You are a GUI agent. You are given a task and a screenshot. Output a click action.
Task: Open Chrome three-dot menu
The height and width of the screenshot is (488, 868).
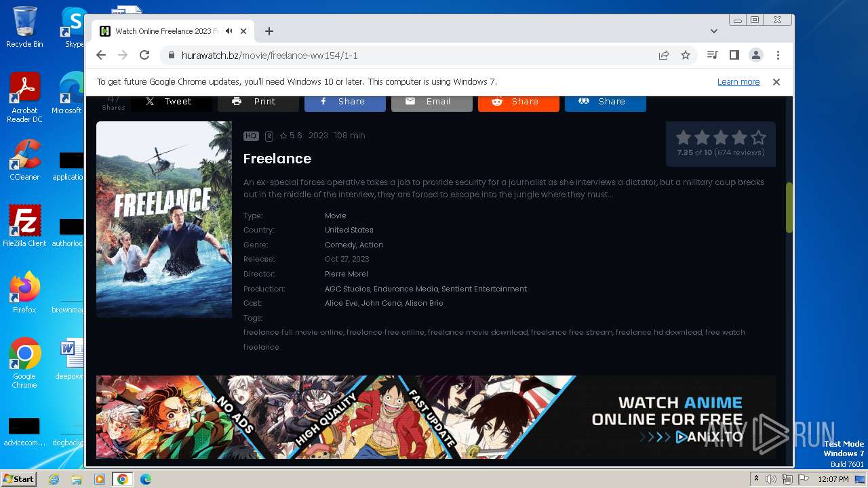click(778, 55)
